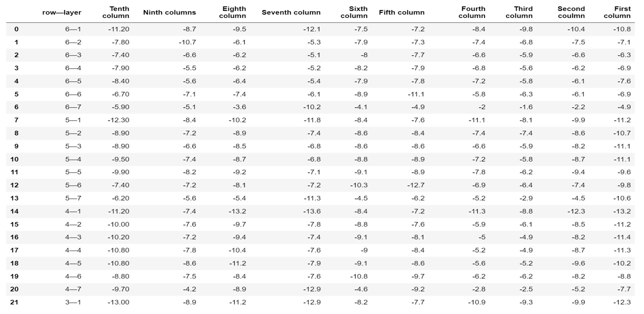Click row index 21 at the bottom
The image size is (644, 314).
[x=14, y=302]
